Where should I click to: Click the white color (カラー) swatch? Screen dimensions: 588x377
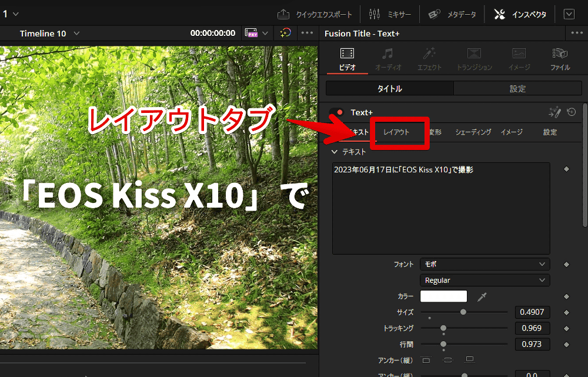[x=443, y=296]
